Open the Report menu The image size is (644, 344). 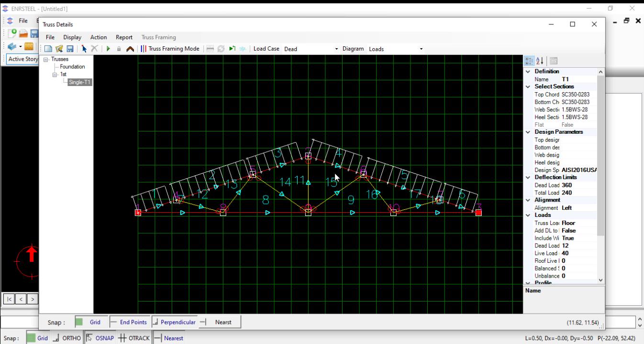124,37
